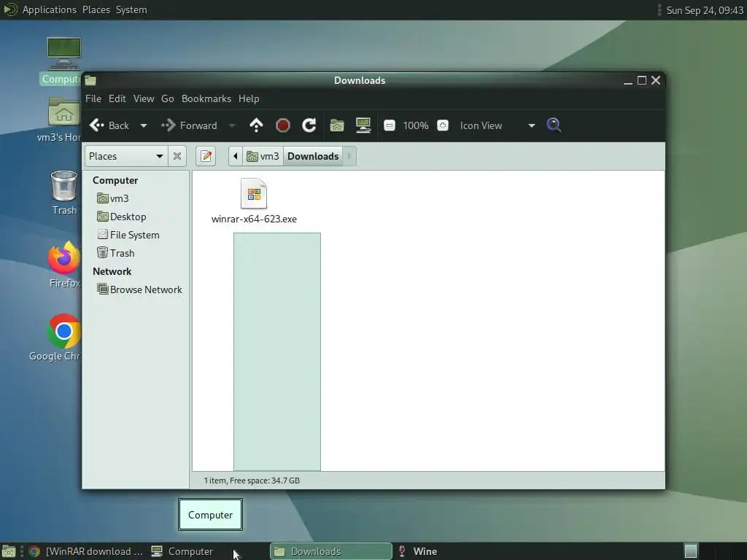Open the Back history dropdown arrow
The width and height of the screenshot is (747, 560).
[144, 125]
